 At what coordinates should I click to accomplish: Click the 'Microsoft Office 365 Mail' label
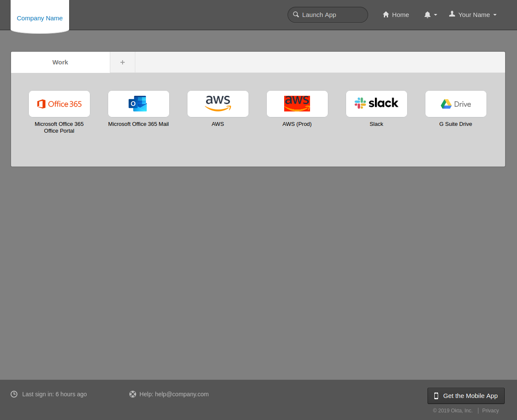coord(139,124)
